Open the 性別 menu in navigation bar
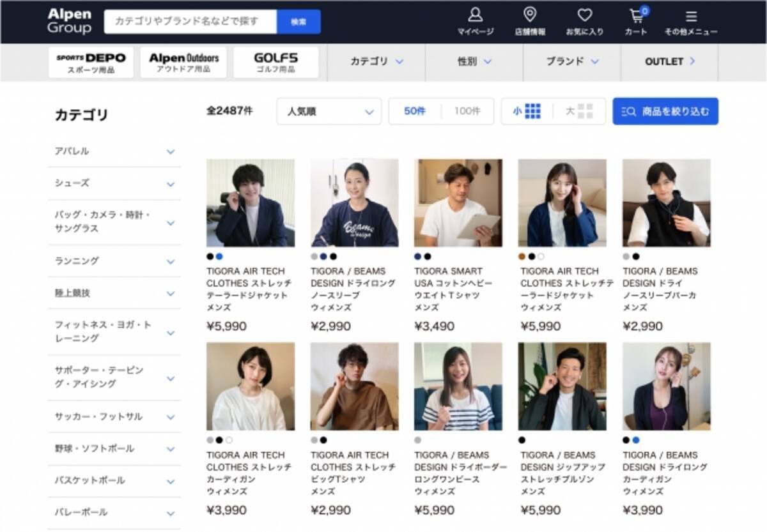Image resolution: width=767 pixels, height=532 pixels. pyautogui.click(x=474, y=62)
